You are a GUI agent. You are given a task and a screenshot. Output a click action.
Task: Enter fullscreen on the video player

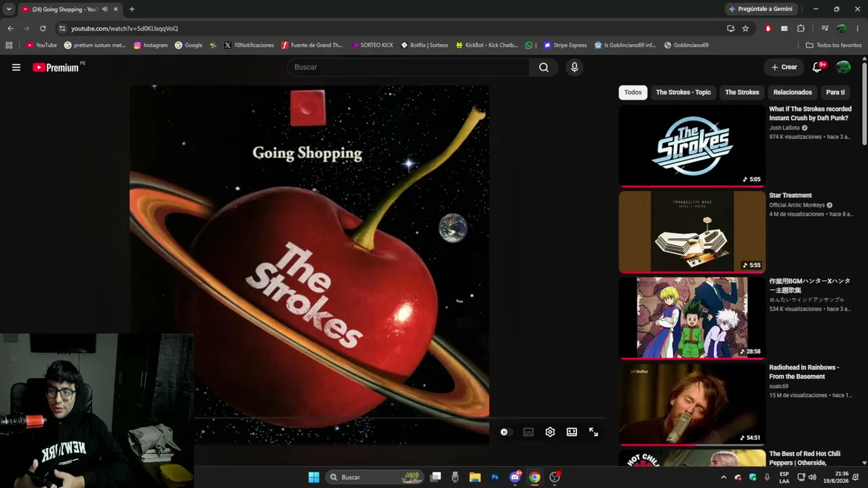tap(593, 432)
